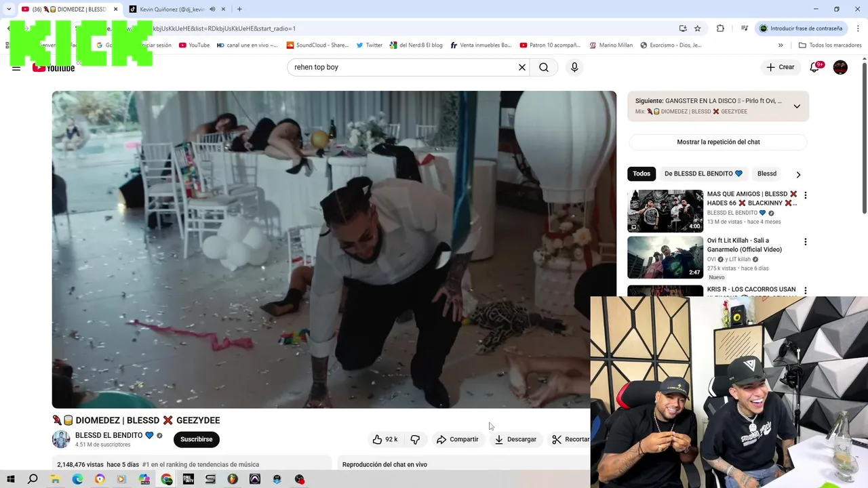This screenshot has width=868, height=488.
Task: Open BLESSD EL BENDITO channel name link
Action: (109, 435)
